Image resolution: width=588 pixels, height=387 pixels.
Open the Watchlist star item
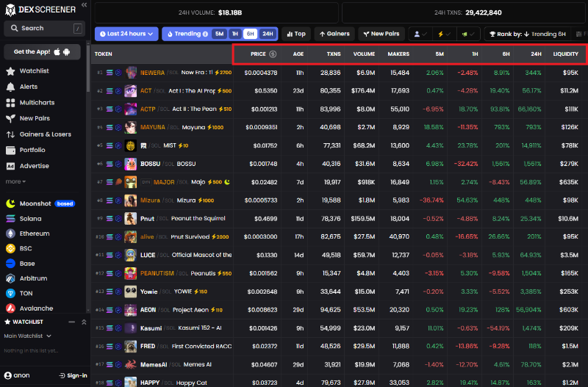(x=28, y=70)
